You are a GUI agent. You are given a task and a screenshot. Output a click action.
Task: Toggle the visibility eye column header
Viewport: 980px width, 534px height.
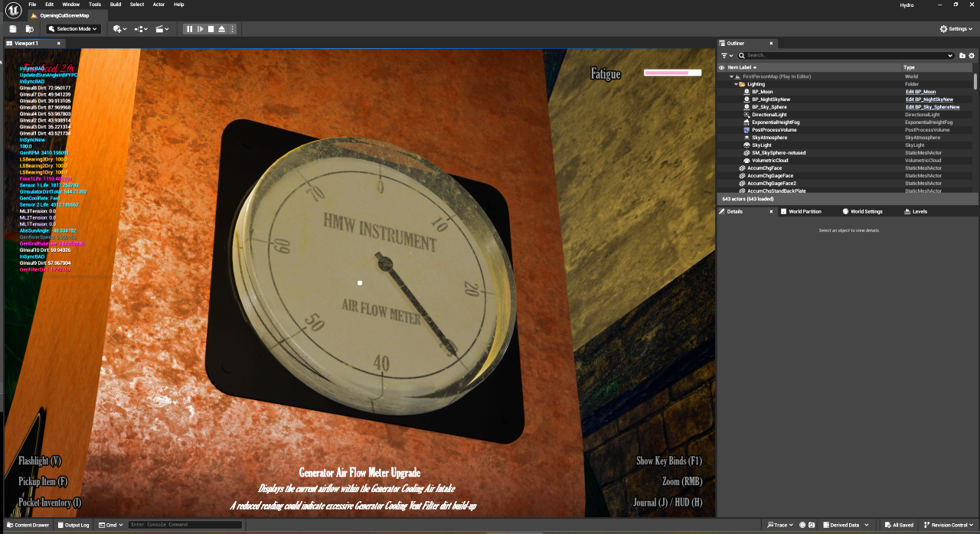(721, 67)
